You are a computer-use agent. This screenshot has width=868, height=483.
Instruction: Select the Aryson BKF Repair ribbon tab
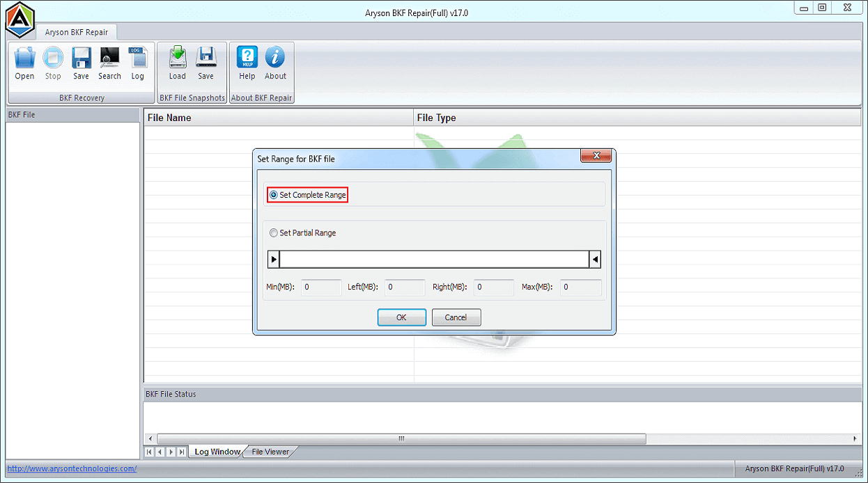coord(77,32)
